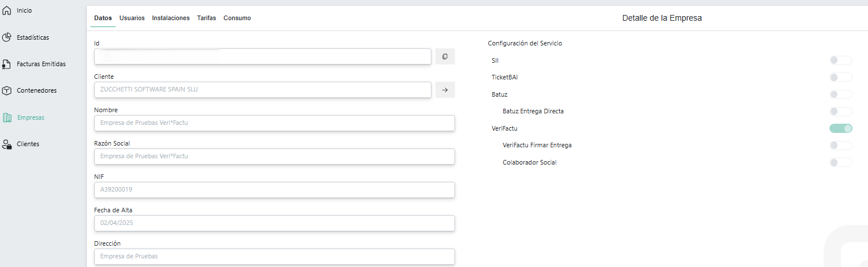
Task: Click the Razón Social label text
Action: pos(112,143)
